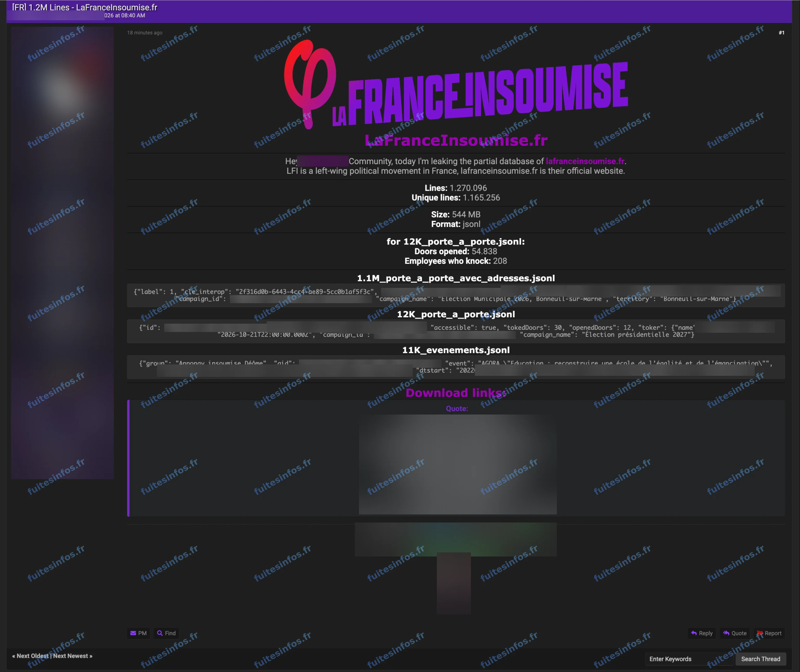Click the 11K_evenements.jsonl heading
The width and height of the screenshot is (800, 672).
tap(456, 350)
